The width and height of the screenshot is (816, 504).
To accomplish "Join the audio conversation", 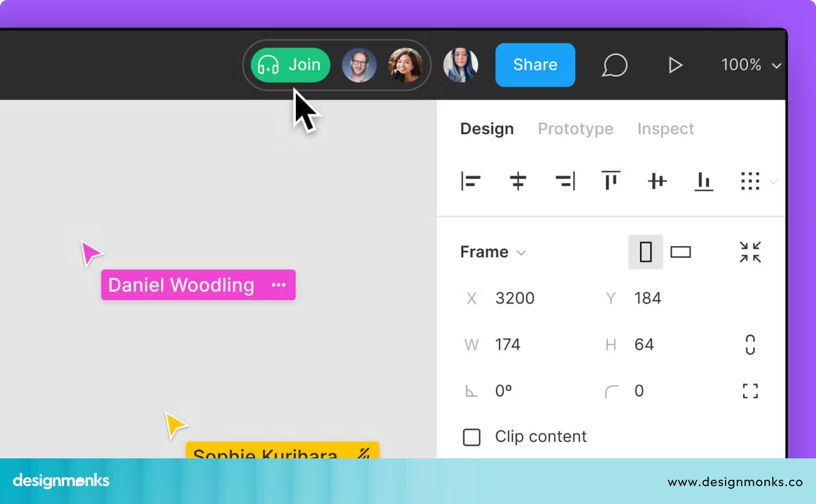I will pos(290,65).
